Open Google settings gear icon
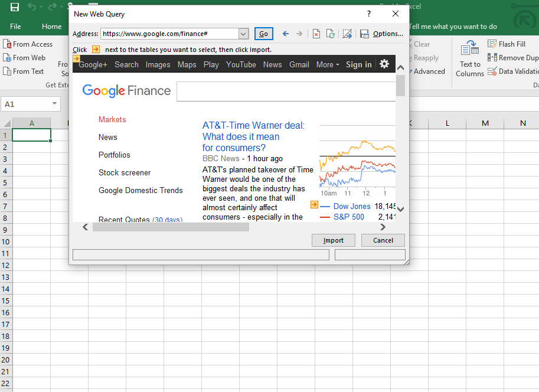 384,64
